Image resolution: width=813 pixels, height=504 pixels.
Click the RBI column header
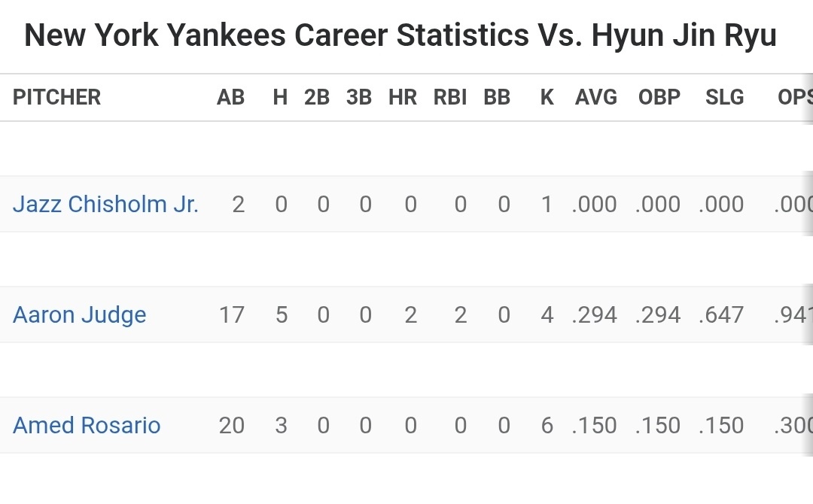[x=450, y=97]
